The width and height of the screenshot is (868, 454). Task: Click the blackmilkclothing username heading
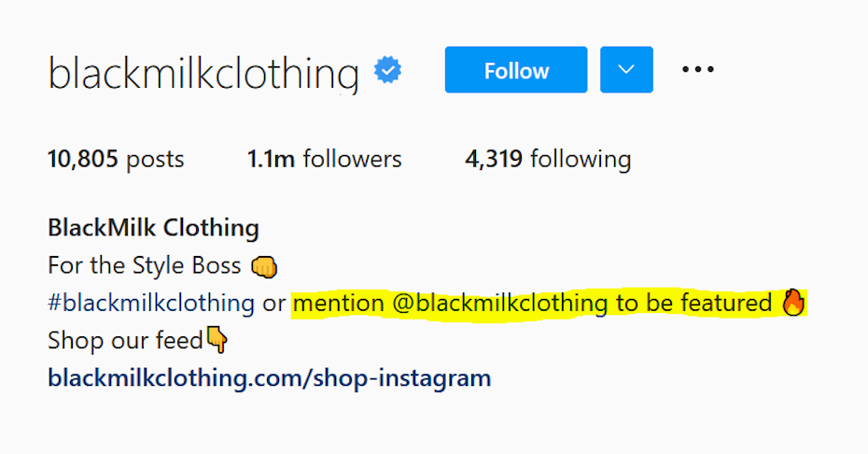pos(203,73)
